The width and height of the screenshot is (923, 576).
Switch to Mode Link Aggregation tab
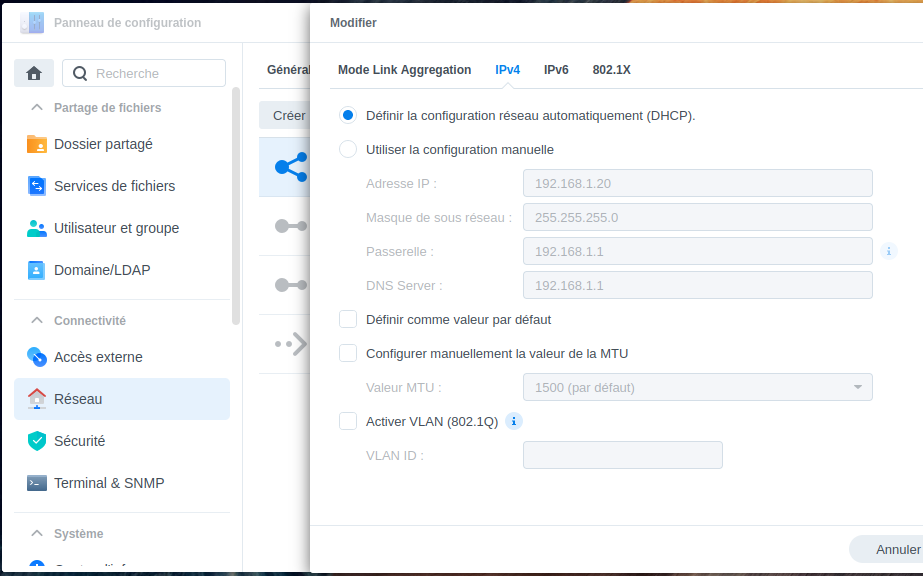tap(404, 70)
